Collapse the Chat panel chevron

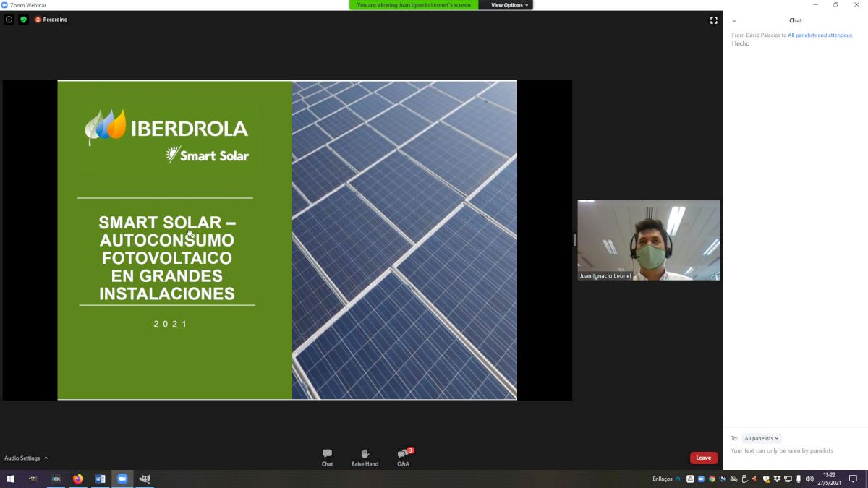(734, 21)
